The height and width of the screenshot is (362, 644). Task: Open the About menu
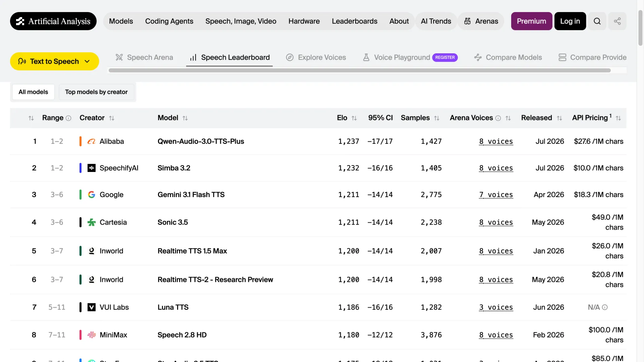pyautogui.click(x=399, y=21)
